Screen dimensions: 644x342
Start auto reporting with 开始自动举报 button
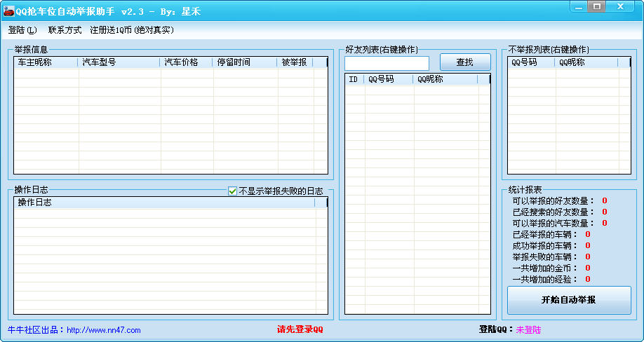coord(569,300)
